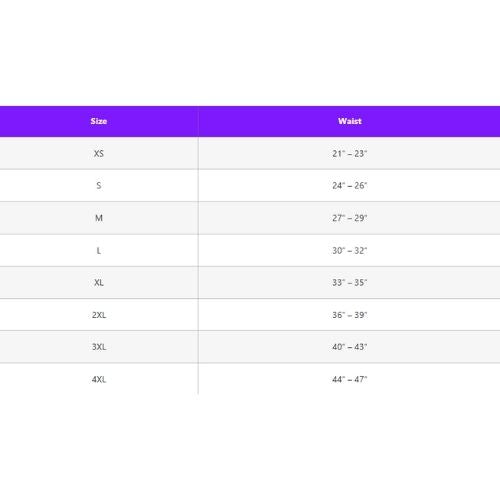Click the 33" – 35" waist value

(350, 283)
